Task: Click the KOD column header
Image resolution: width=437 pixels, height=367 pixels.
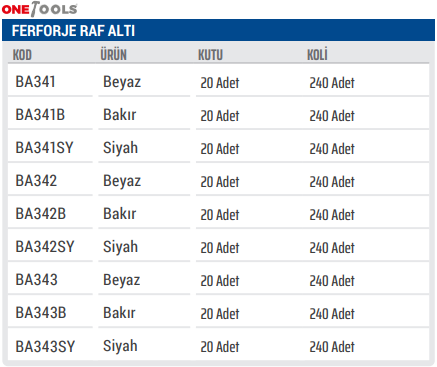Action: pos(22,55)
